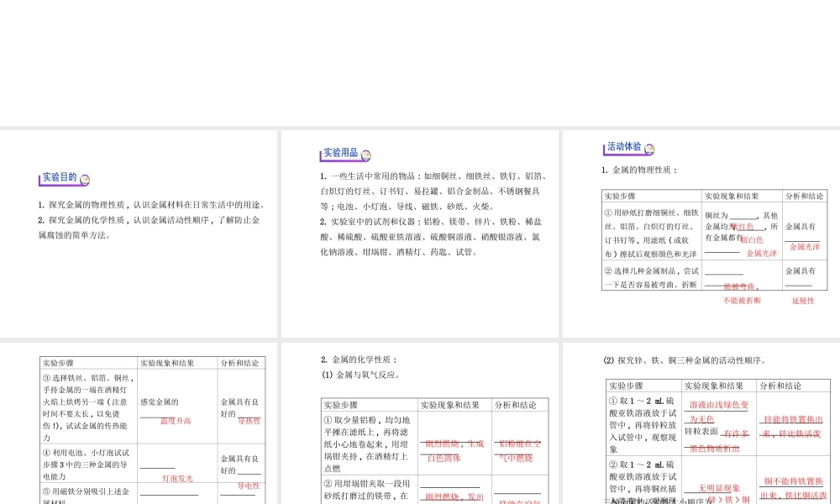This screenshot has height=504, width=840.
Task: Select the 实验用品 heading text
Action: pos(341,153)
